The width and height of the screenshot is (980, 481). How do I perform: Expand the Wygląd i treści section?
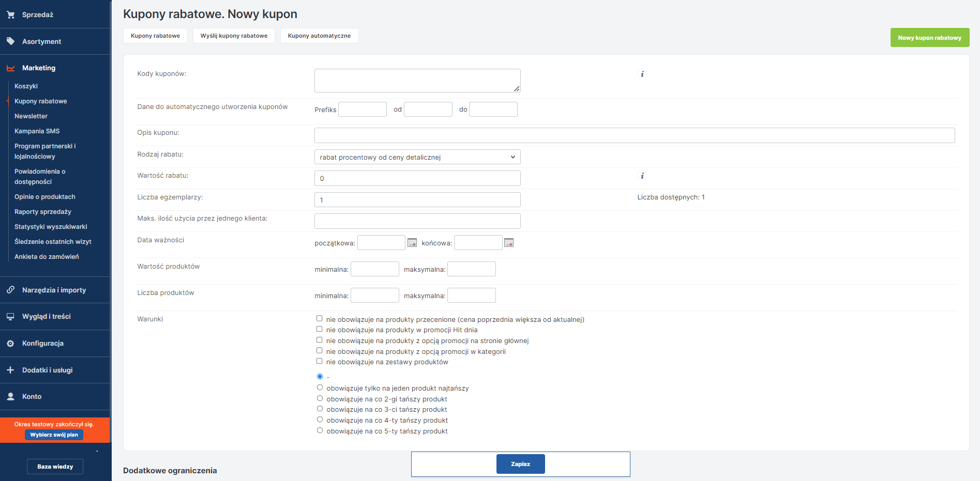coord(47,317)
